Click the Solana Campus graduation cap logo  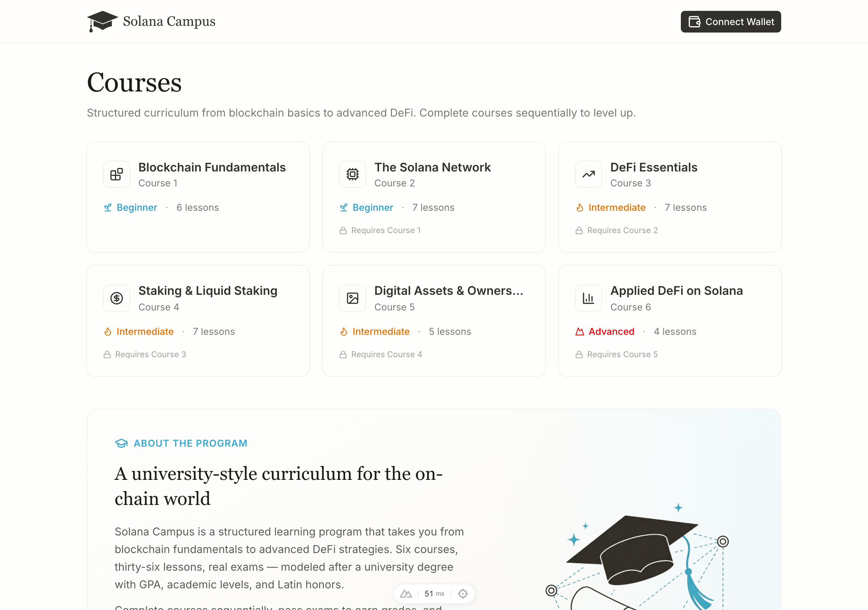(102, 21)
